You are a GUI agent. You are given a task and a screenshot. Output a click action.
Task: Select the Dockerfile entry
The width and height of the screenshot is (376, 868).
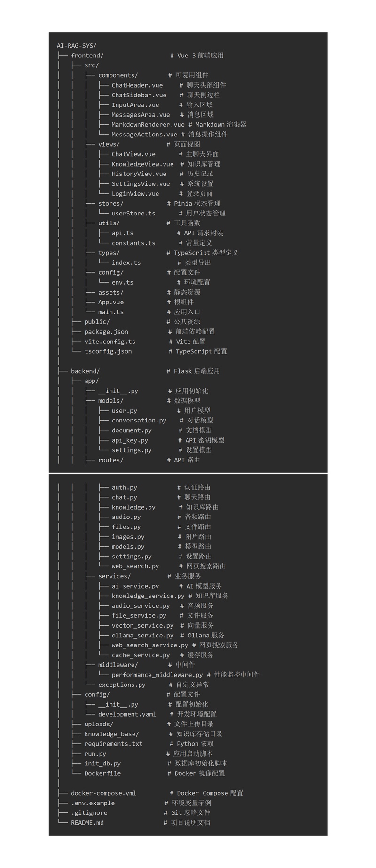click(x=102, y=773)
